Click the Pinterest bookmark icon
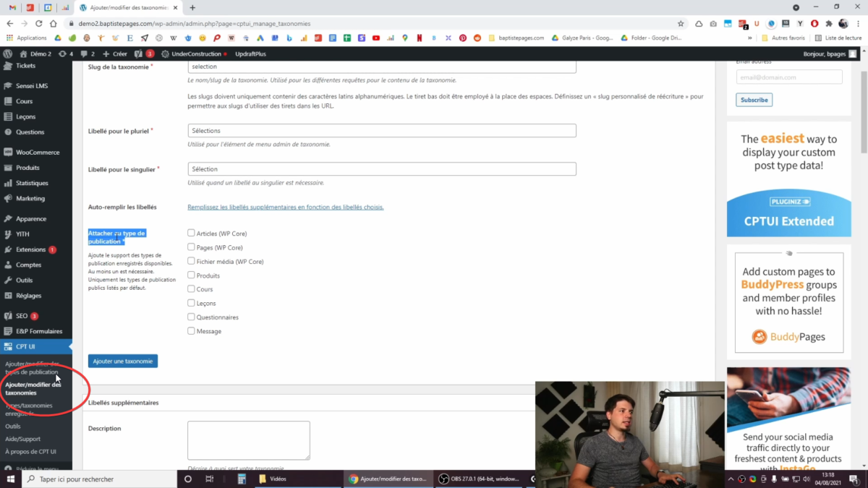868x488 pixels. coord(463,38)
